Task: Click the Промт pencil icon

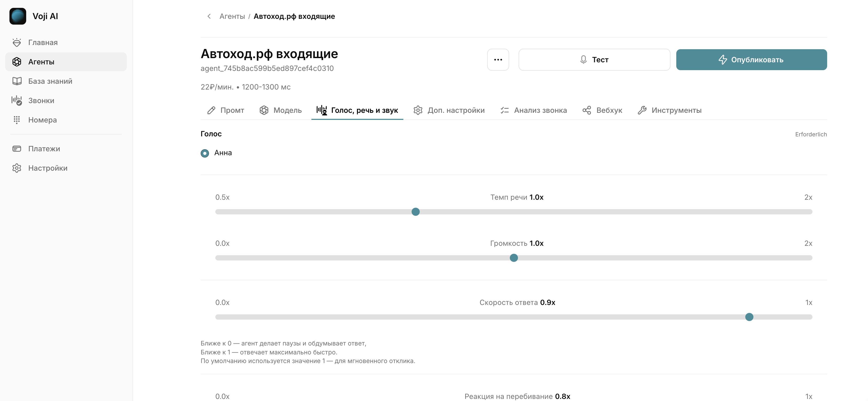Action: coord(211,110)
